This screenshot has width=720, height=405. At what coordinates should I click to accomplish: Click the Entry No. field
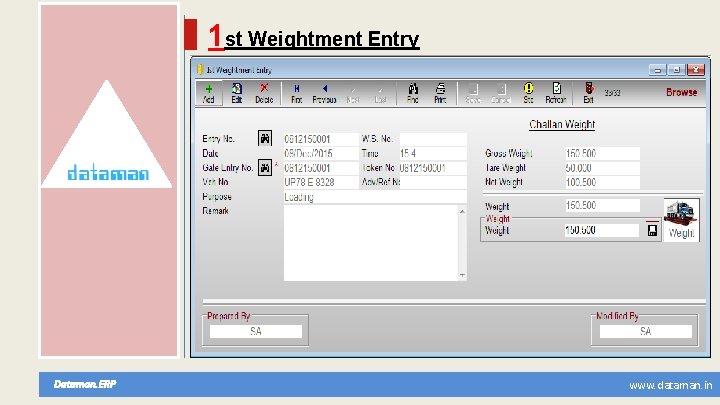click(321, 139)
